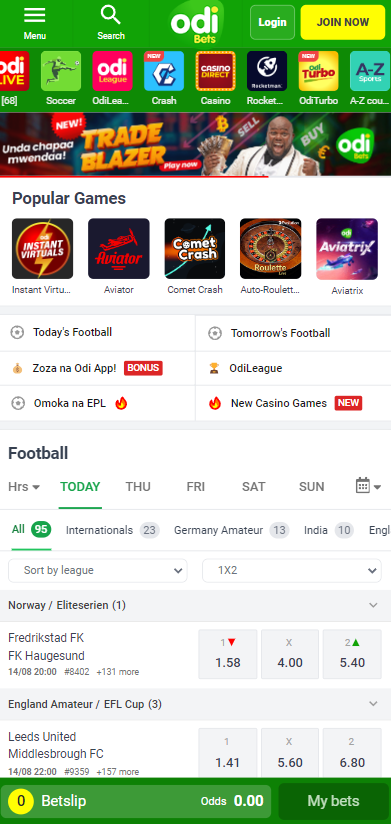Screen dimensions: 391x824
Task: Collapse the England Amateur / EFL Cup section
Action: (373, 704)
